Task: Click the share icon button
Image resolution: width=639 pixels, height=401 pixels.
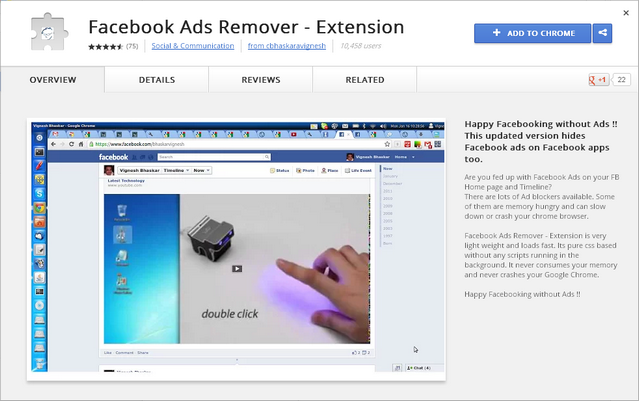Action: click(x=602, y=33)
